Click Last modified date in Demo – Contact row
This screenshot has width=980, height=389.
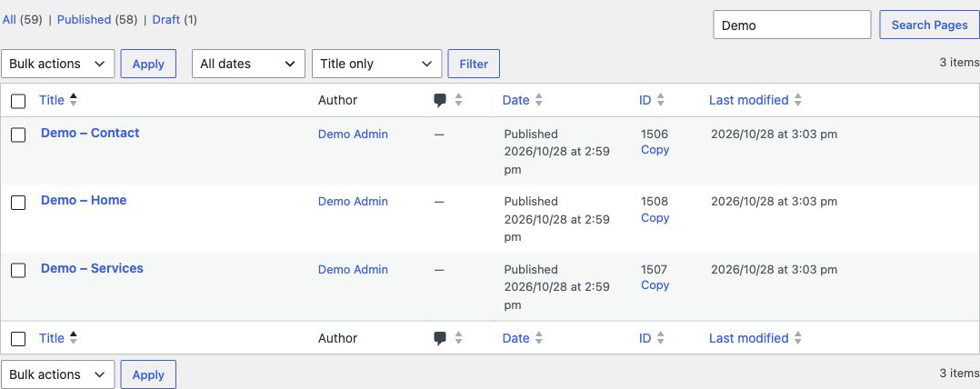click(x=774, y=135)
